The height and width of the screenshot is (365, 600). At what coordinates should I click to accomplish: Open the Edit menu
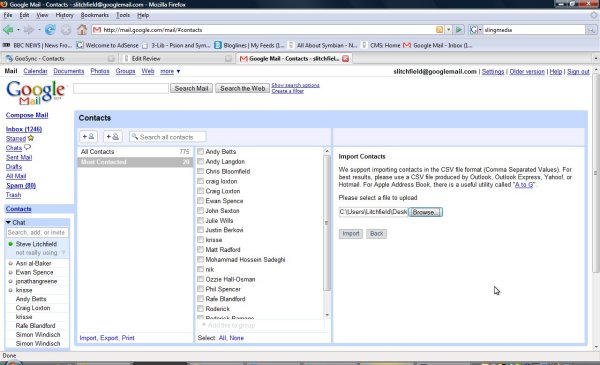24,15
